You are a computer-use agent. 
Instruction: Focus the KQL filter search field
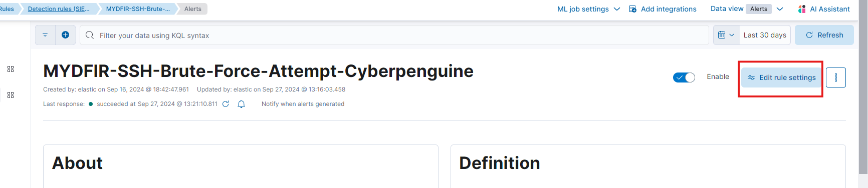394,35
